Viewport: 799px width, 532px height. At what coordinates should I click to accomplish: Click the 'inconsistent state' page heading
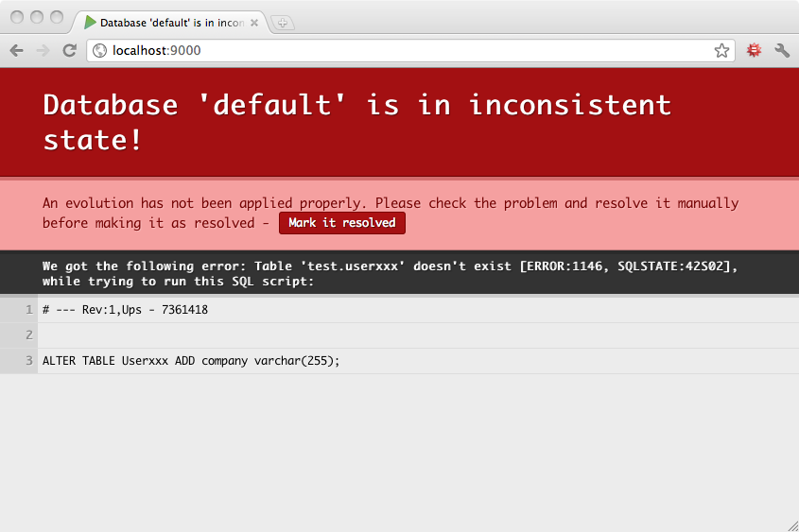click(356, 122)
